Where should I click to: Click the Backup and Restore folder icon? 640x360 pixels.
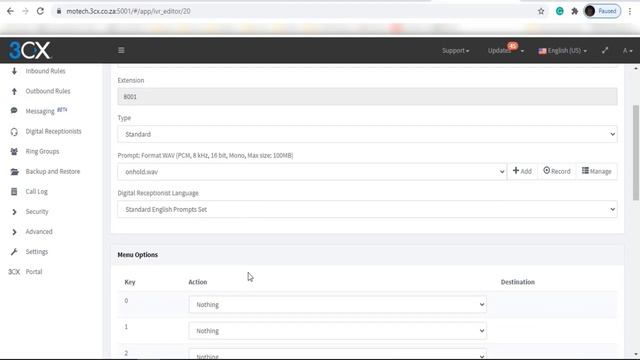coord(14,171)
